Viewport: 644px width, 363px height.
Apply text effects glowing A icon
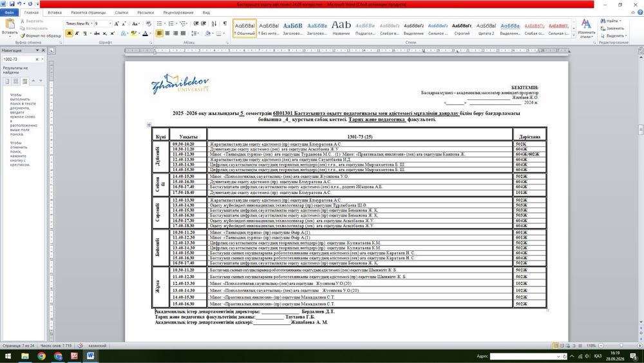point(123,34)
